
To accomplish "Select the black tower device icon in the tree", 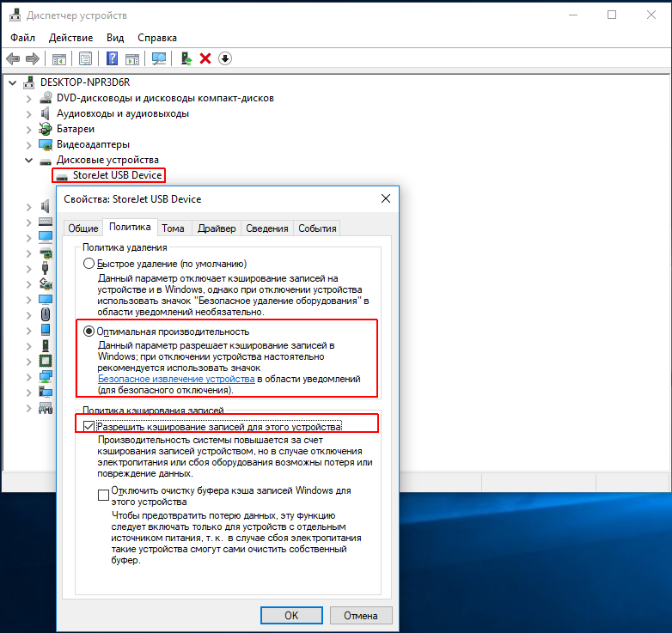I will click(46, 345).
